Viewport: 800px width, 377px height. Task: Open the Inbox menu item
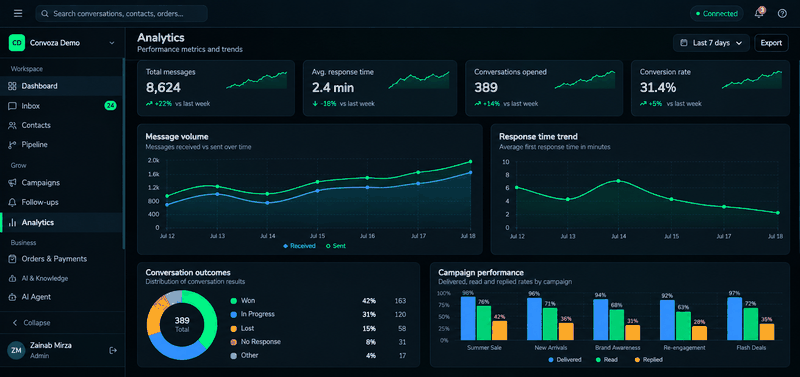click(61, 106)
